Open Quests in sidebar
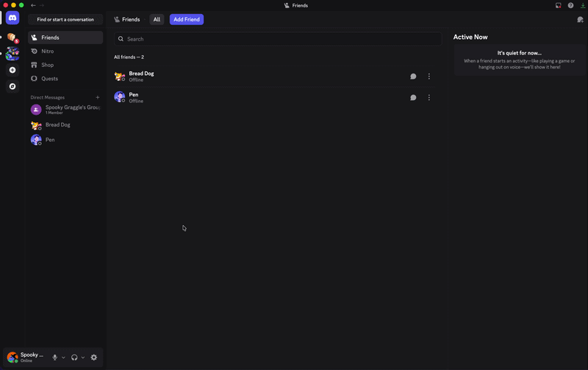 point(65,79)
